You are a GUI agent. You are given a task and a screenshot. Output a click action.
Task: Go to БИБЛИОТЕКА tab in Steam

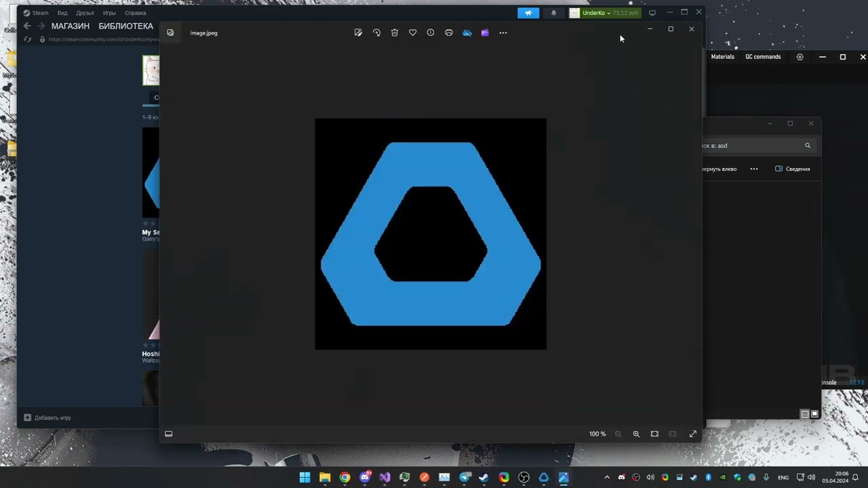click(126, 26)
